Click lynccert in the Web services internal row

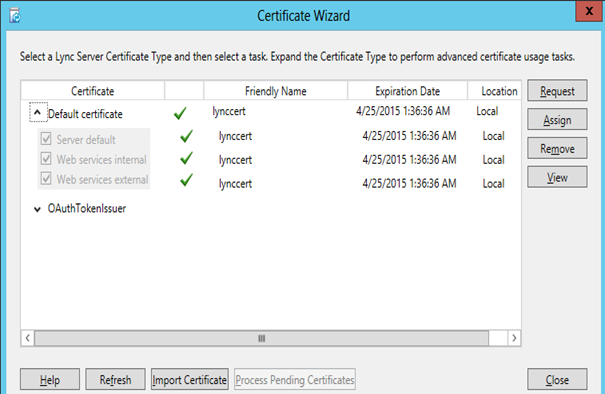click(x=235, y=160)
